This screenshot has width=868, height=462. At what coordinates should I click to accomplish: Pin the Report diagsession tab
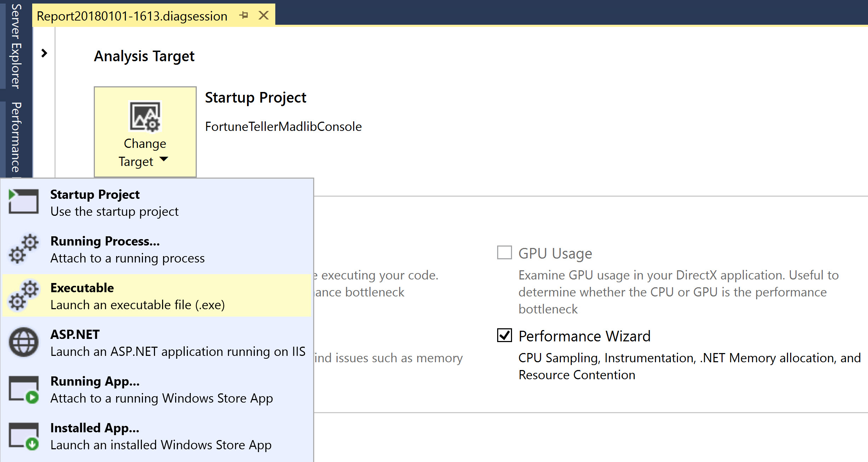pyautogui.click(x=243, y=15)
